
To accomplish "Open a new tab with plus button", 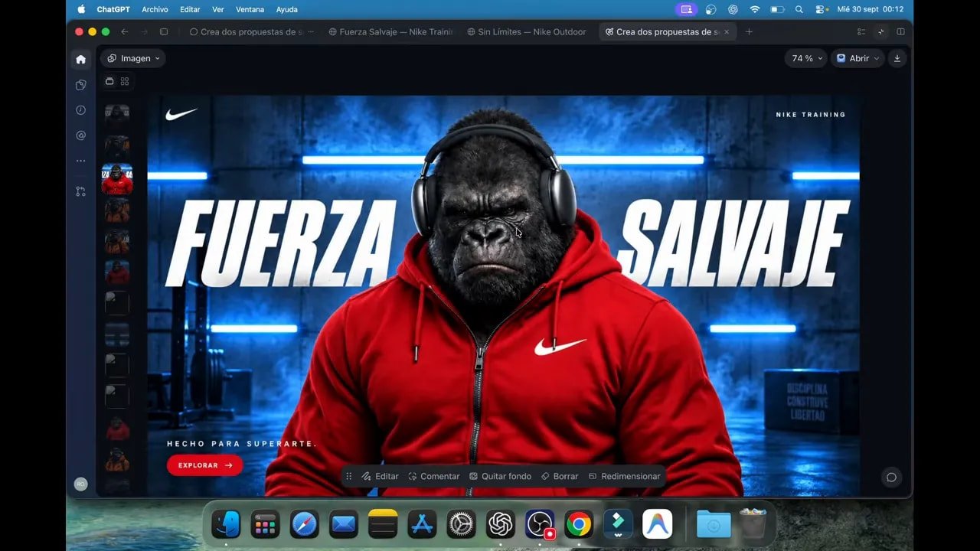I will 749,31.
